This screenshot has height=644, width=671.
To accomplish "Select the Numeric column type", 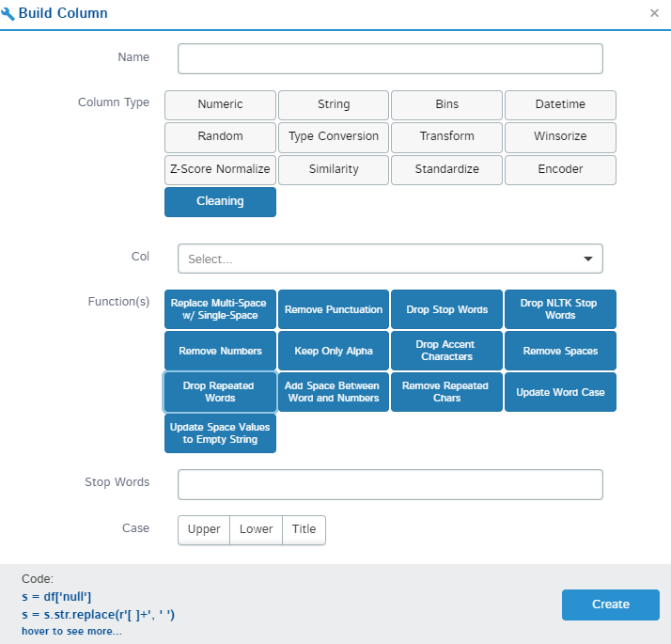I will tap(220, 105).
